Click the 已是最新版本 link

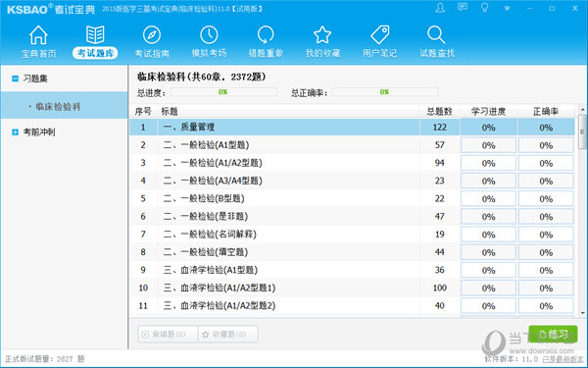pyautogui.click(x=563, y=359)
